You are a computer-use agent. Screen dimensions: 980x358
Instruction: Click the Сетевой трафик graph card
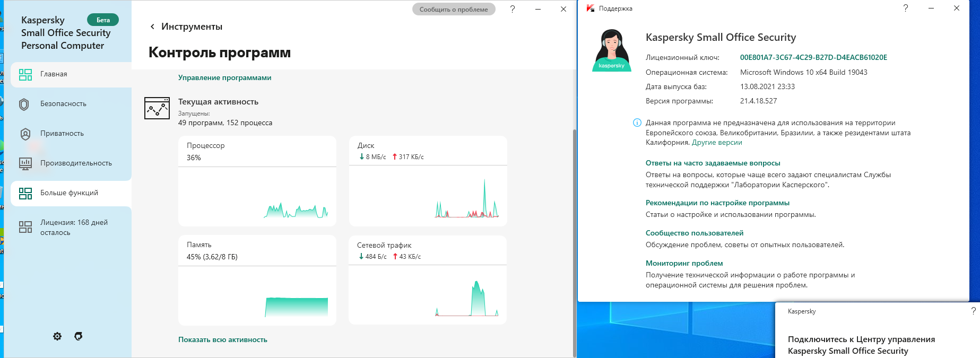pyautogui.click(x=428, y=280)
